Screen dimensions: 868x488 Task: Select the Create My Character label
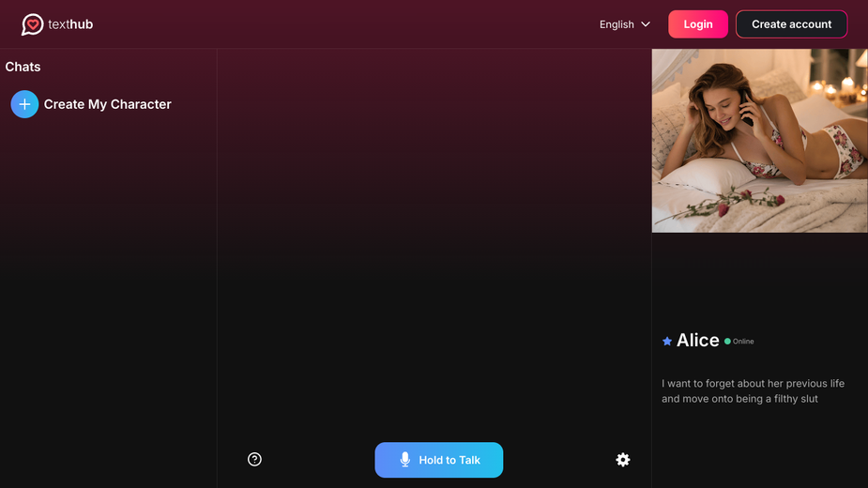pos(107,104)
